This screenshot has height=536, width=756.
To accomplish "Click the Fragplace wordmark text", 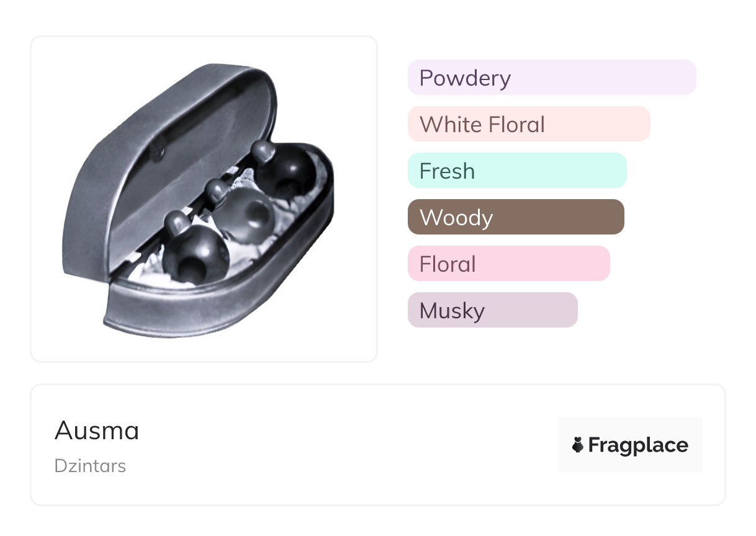I will 638,445.
